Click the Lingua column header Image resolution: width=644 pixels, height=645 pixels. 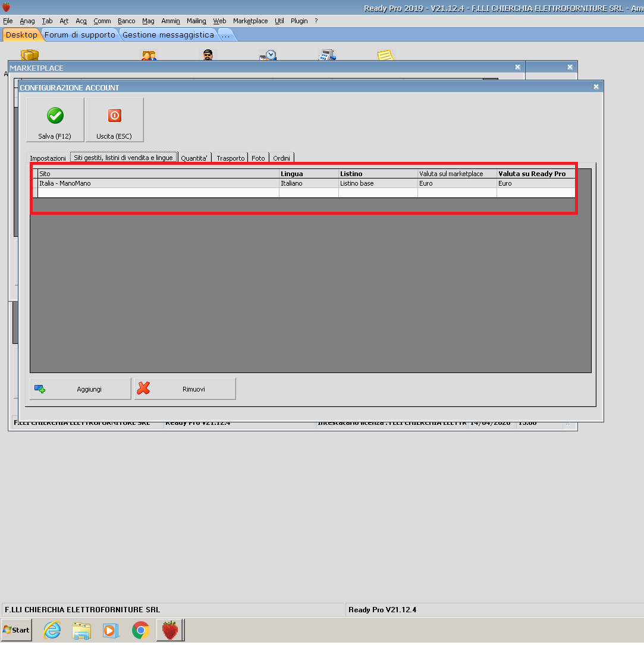coord(309,174)
